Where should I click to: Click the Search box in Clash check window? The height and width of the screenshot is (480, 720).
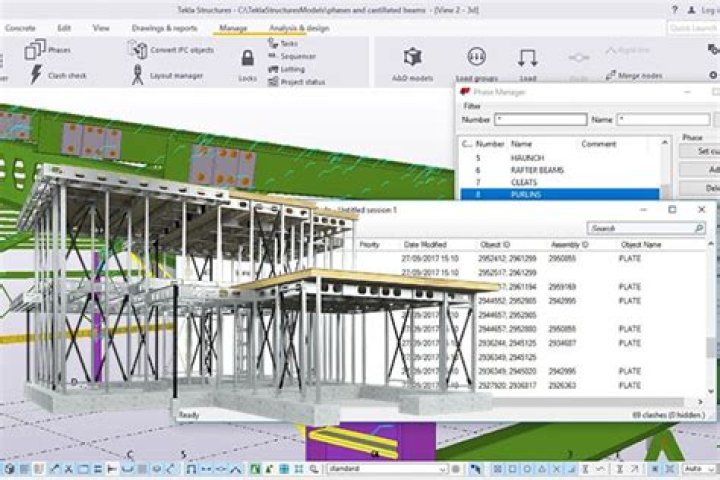(x=646, y=228)
